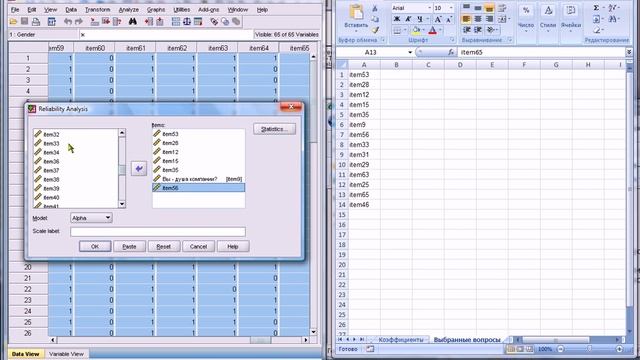Open Analyze menu in SPSS
640x360 pixels.
pos(128,9)
